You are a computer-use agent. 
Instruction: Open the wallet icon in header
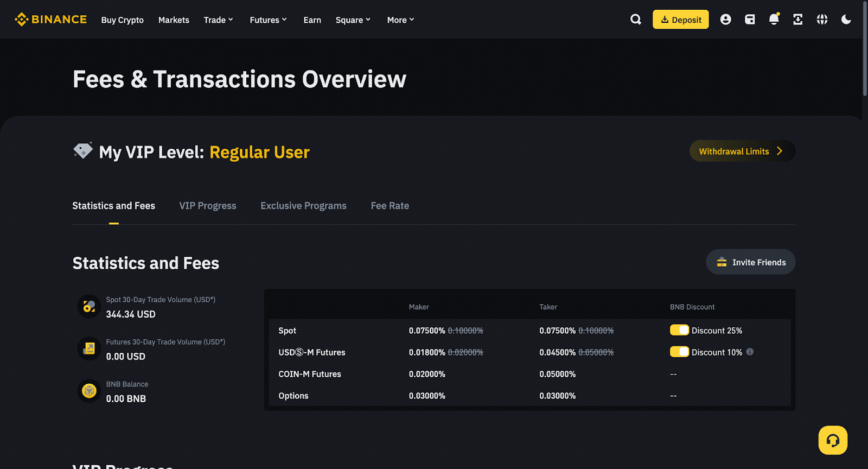(x=750, y=20)
